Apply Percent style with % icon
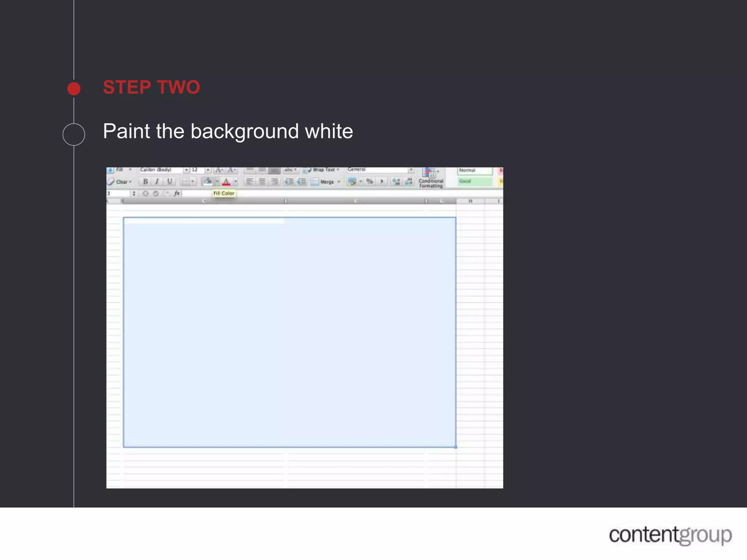Screen dimensions: 747x560 (x=370, y=182)
